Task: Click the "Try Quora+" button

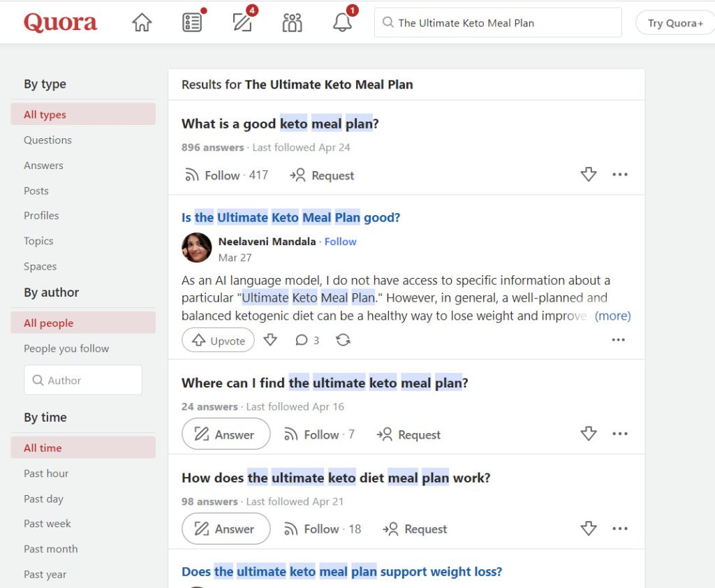Action: point(675,23)
